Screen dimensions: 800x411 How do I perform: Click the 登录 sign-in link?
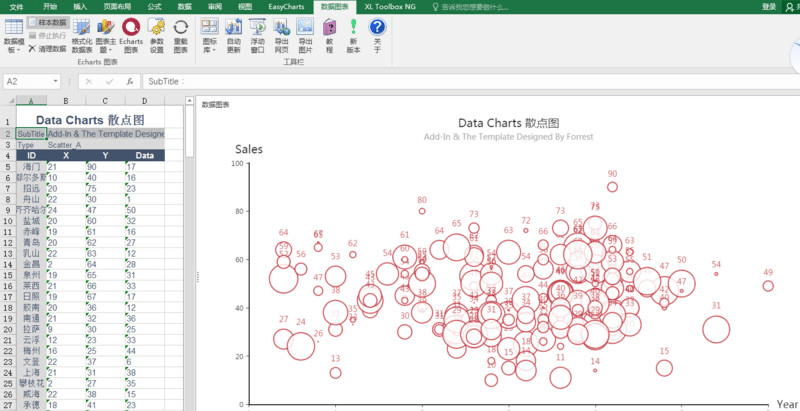coord(769,7)
